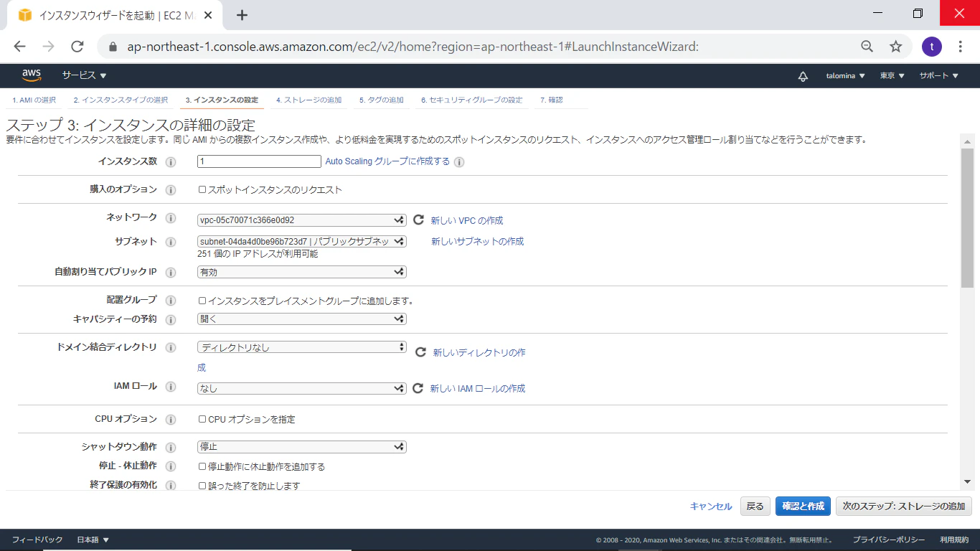Viewport: 980px width, 551px height.
Task: Click 新しいサブネットの作成 link
Action: coord(477,241)
